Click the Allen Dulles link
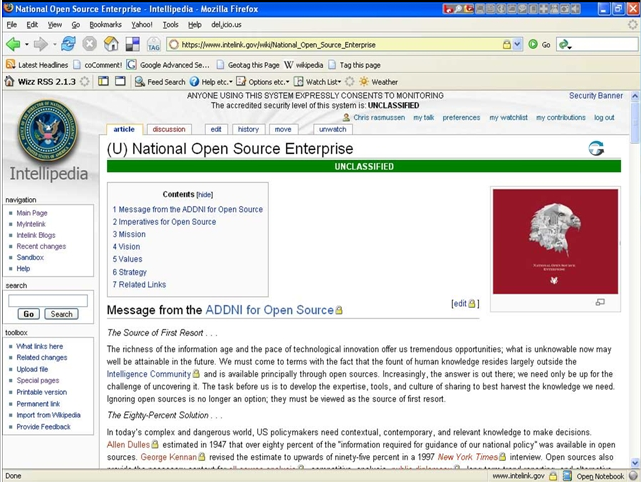Image resolution: width=642 pixels, height=482 pixels. [x=128, y=445]
